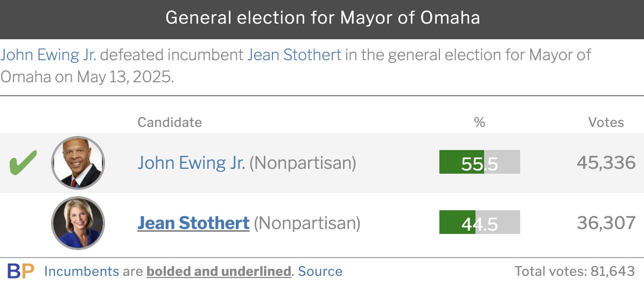
Task: Click the % column header
Action: tap(479, 122)
